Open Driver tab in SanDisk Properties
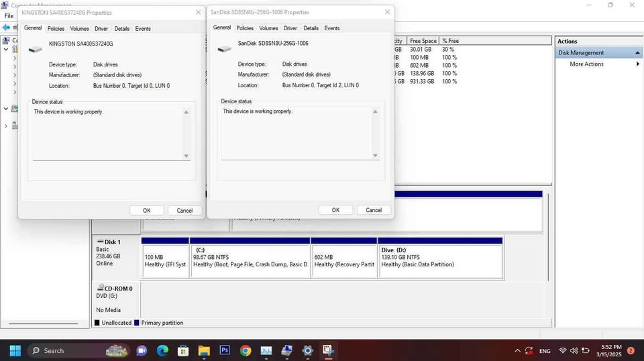The height and width of the screenshot is (361, 644). (x=290, y=28)
